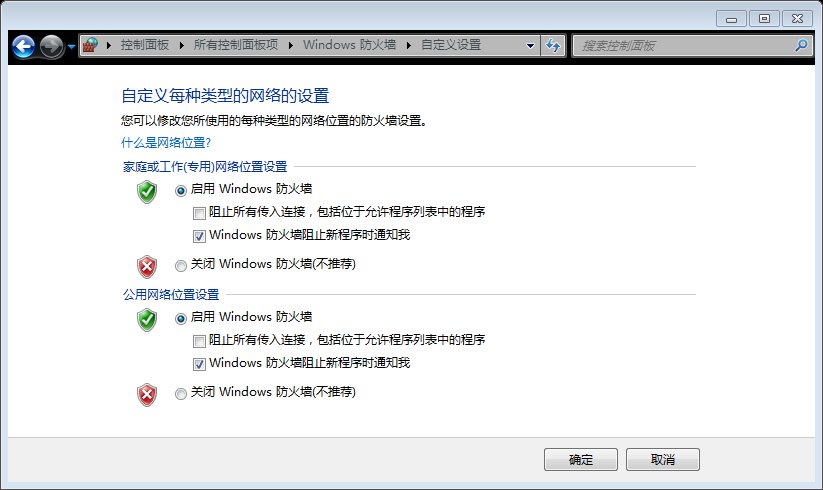
Task: Click red shield icon in home/work section
Action: pyautogui.click(x=147, y=267)
